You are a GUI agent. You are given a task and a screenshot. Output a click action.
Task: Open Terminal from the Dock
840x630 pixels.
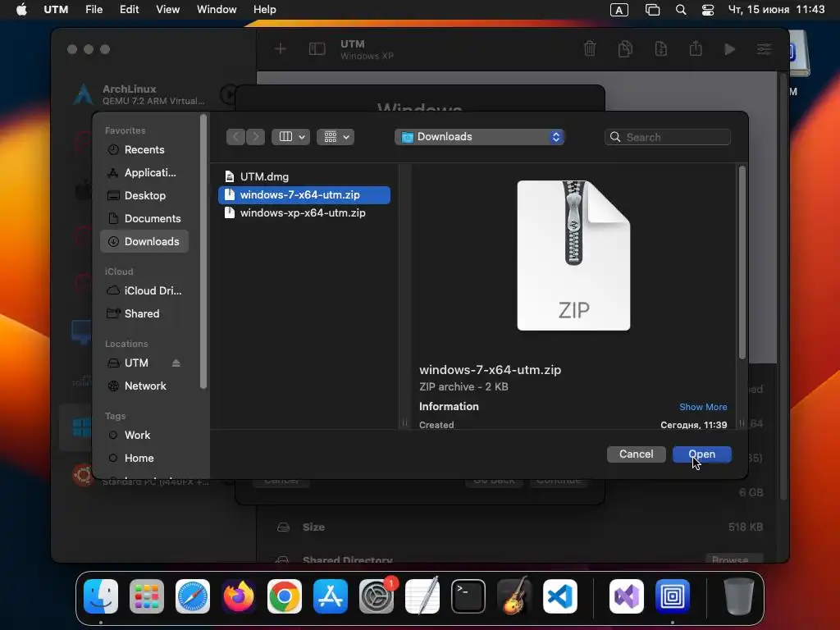(468, 596)
